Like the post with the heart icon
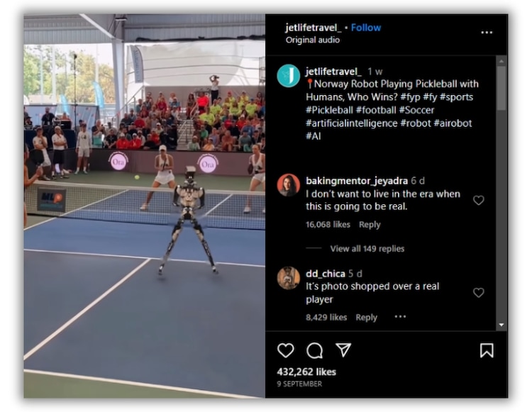532x412 pixels. point(285,350)
